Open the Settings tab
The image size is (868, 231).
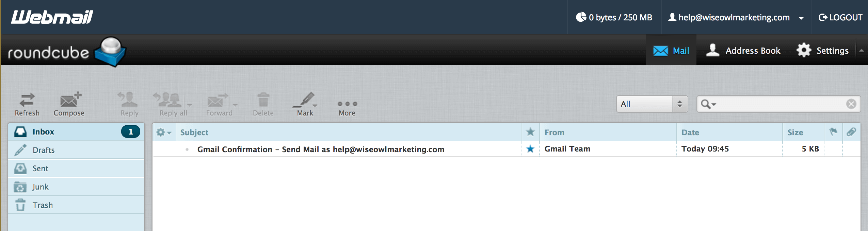822,50
